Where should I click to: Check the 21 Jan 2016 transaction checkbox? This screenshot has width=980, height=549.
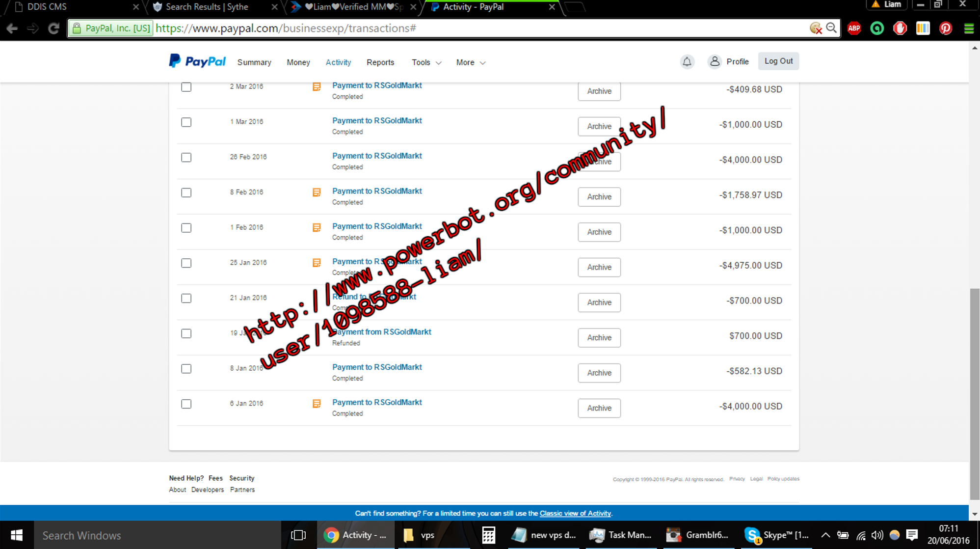(x=186, y=299)
